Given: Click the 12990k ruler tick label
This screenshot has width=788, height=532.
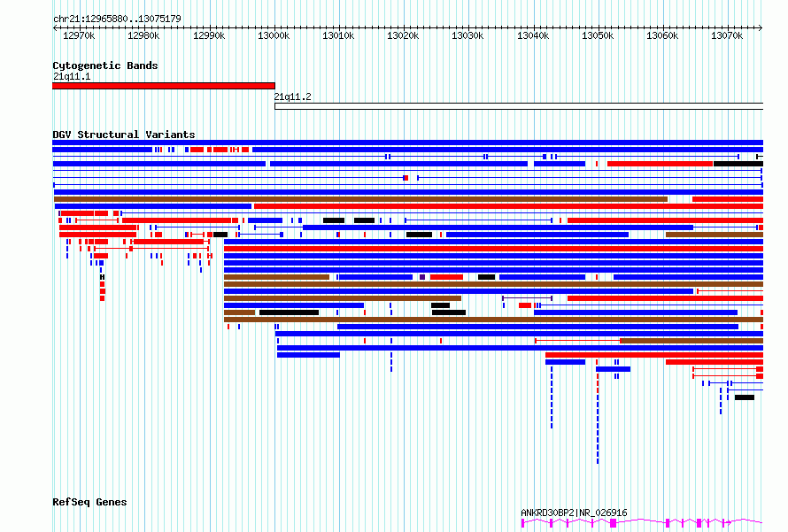Looking at the screenshot, I should (209, 35).
